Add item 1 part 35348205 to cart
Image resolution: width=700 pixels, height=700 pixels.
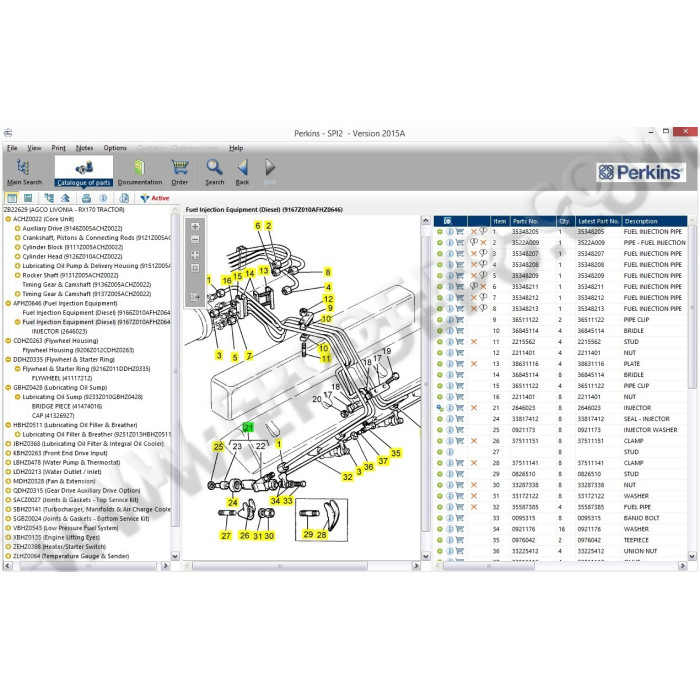459,232
